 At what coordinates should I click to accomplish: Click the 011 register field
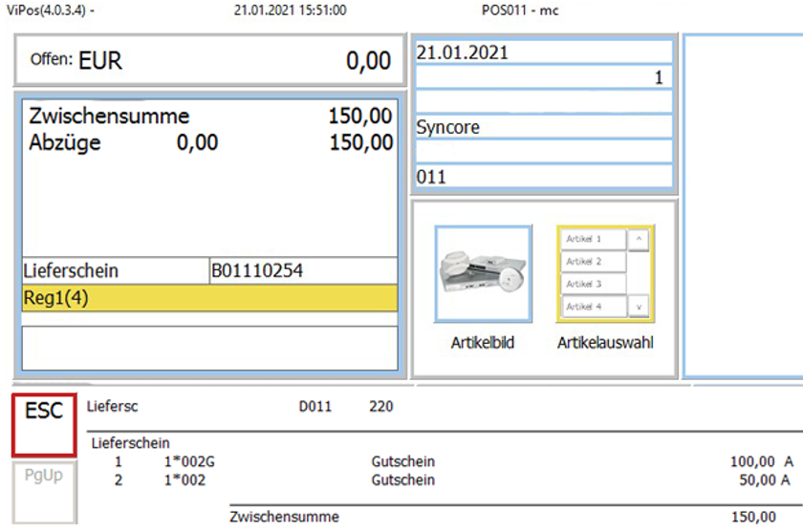tap(543, 177)
